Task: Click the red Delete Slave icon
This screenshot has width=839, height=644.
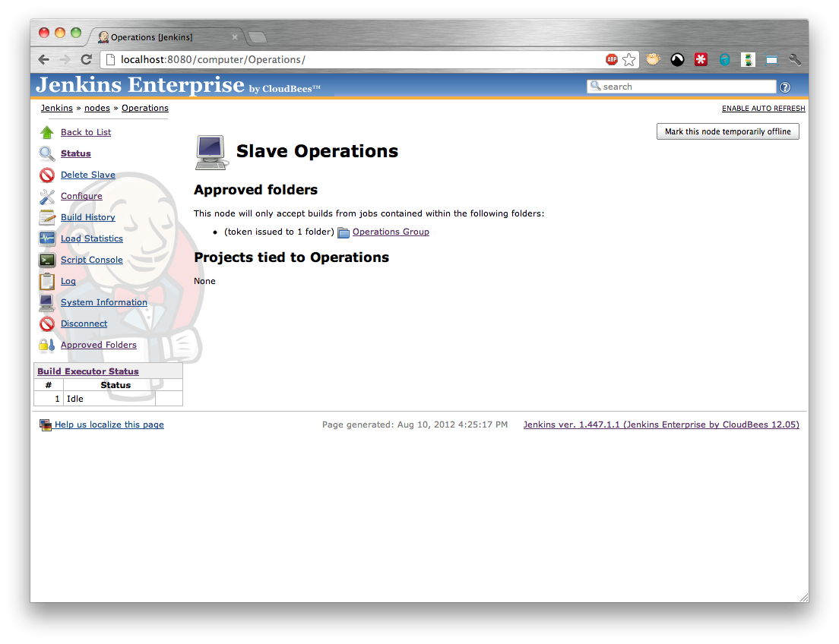Action: (x=47, y=175)
